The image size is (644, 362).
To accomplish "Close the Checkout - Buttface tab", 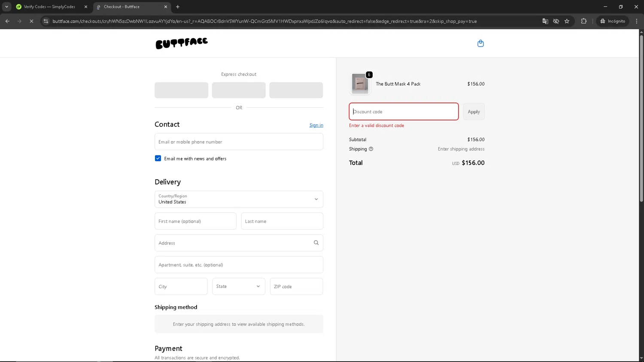I will 166,7.
